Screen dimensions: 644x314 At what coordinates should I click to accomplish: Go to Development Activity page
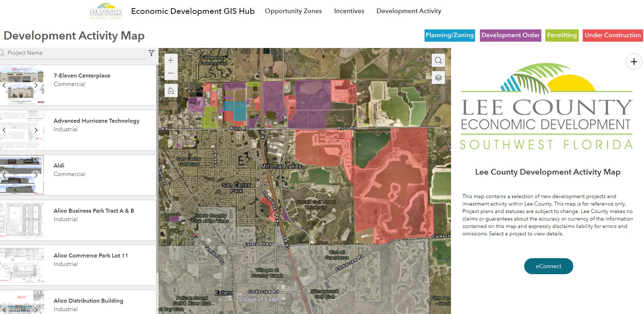(x=409, y=11)
